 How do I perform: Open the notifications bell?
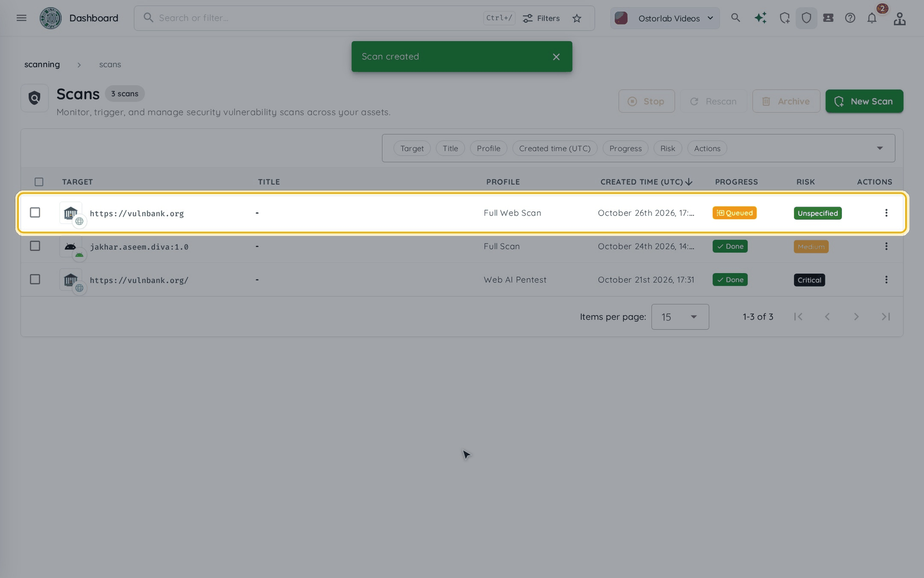pyautogui.click(x=872, y=18)
